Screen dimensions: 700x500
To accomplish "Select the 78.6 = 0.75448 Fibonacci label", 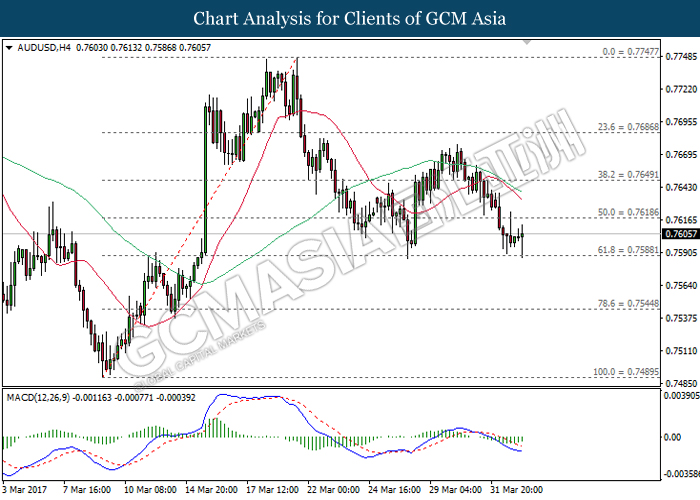I will 628,304.
